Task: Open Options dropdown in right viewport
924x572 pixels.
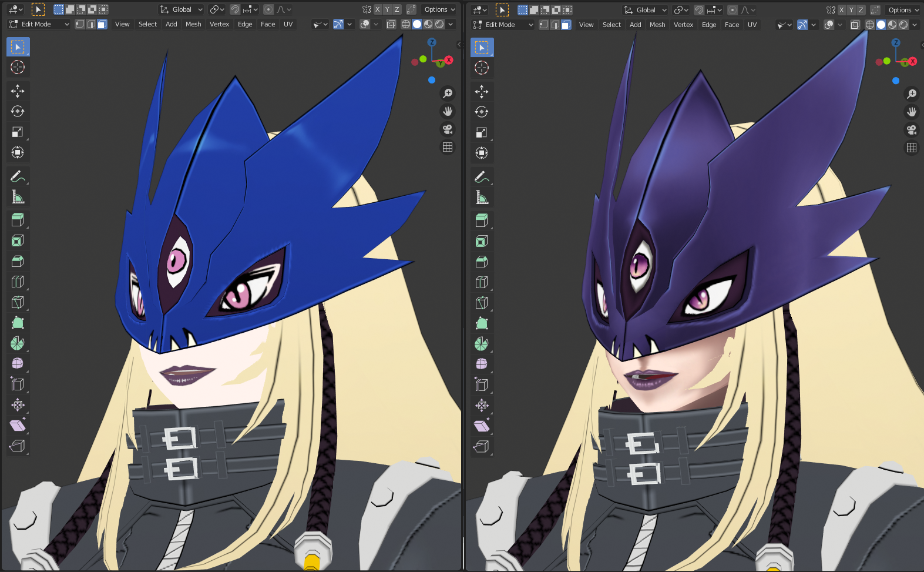Action: point(903,10)
